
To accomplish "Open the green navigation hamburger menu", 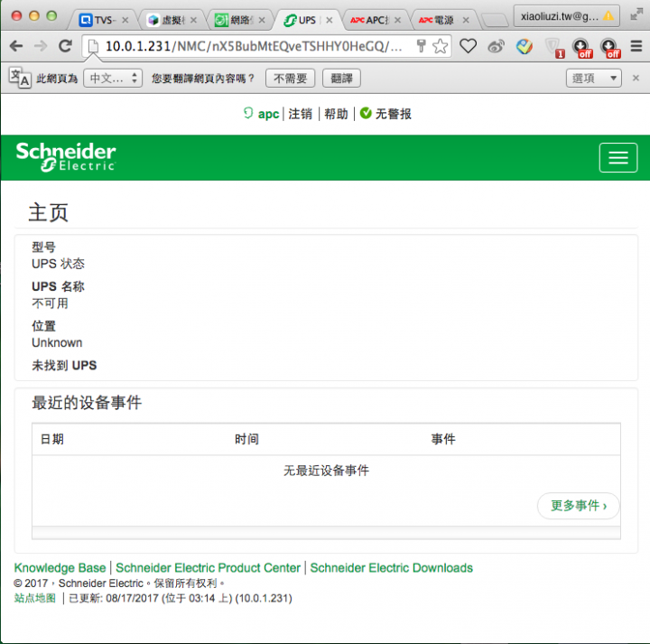I will pyautogui.click(x=617, y=157).
